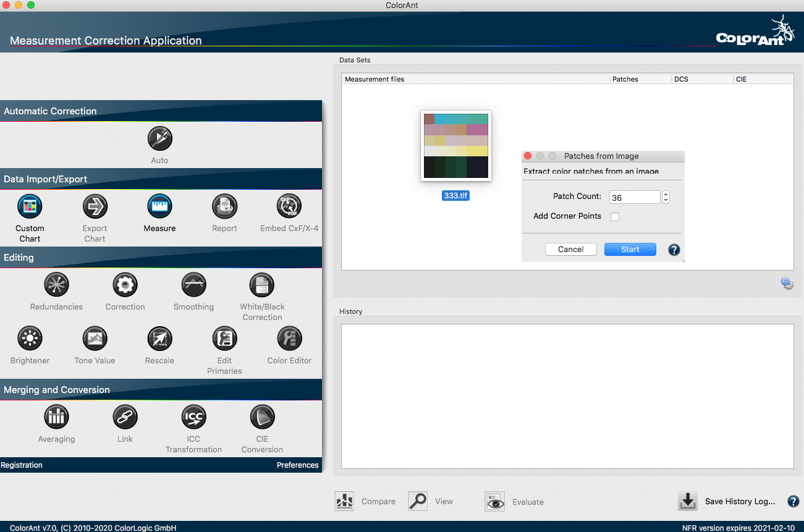Viewport: 804px width, 532px height.
Task: Click the Patch Count input field
Action: [635, 197]
